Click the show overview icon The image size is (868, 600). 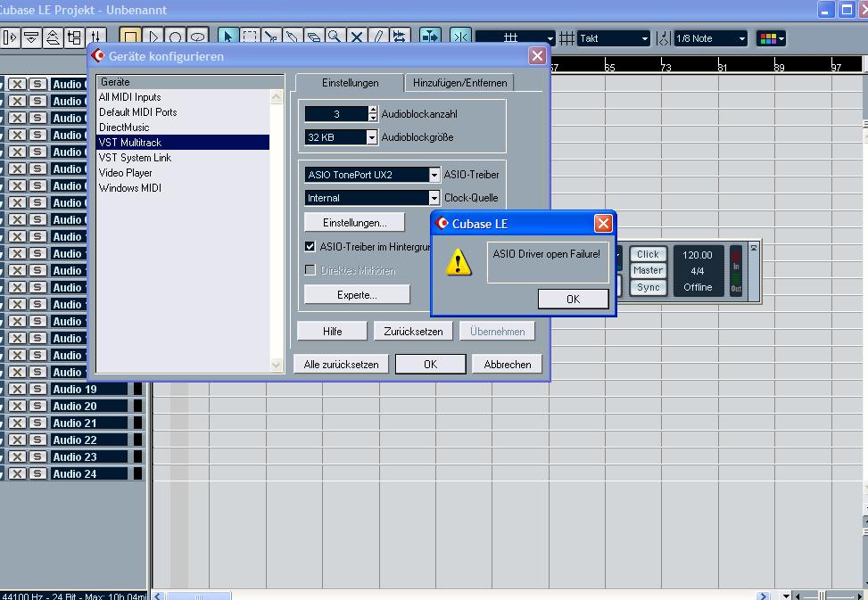click(54, 37)
